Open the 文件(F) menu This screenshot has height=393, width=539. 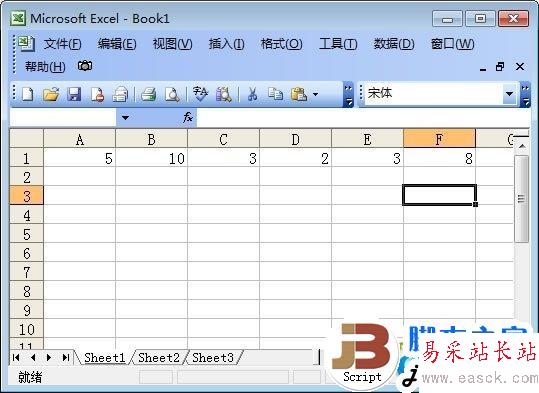[x=62, y=44]
